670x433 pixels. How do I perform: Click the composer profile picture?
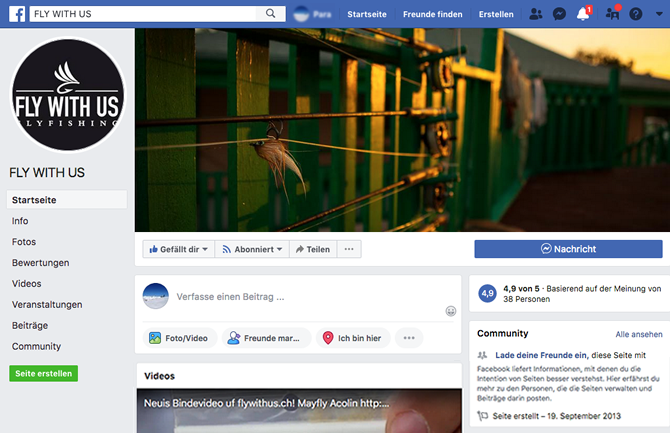(156, 296)
